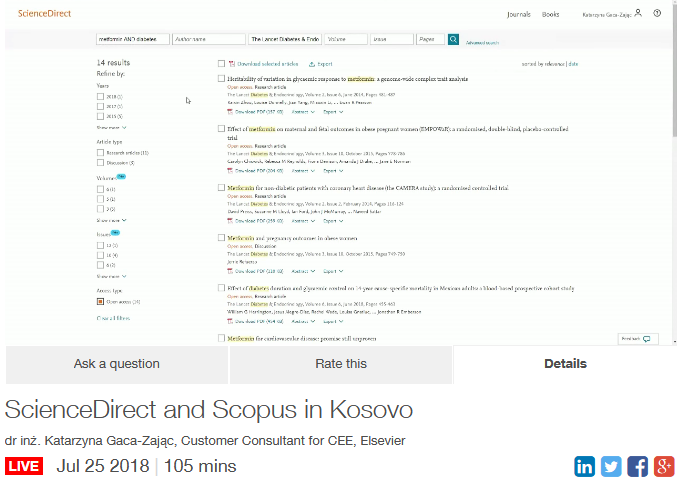Click the Export upload icon at top
Screen dimensions: 684x488
tap(311, 64)
